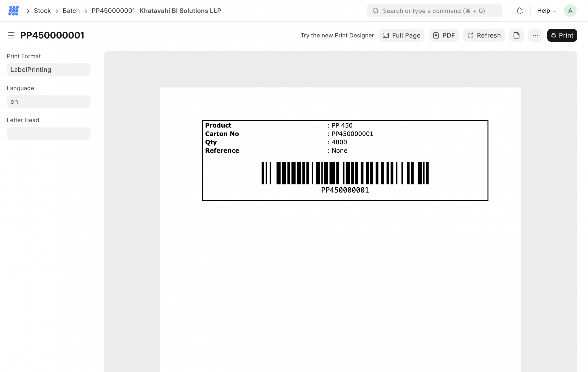Open the three-dots more options menu

click(x=535, y=35)
